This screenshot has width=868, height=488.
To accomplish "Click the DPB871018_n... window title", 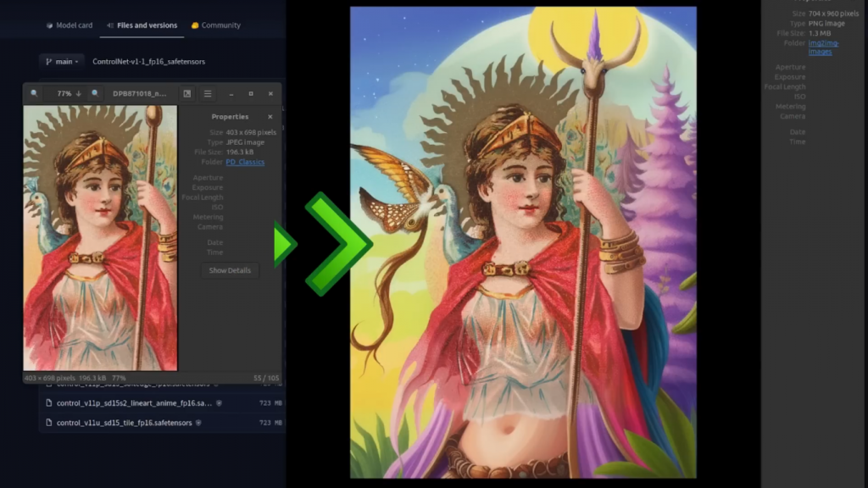I will [x=140, y=93].
